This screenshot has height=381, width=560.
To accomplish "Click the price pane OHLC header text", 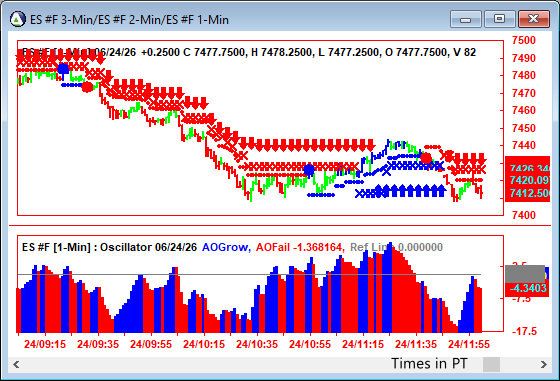I will click(x=249, y=52).
